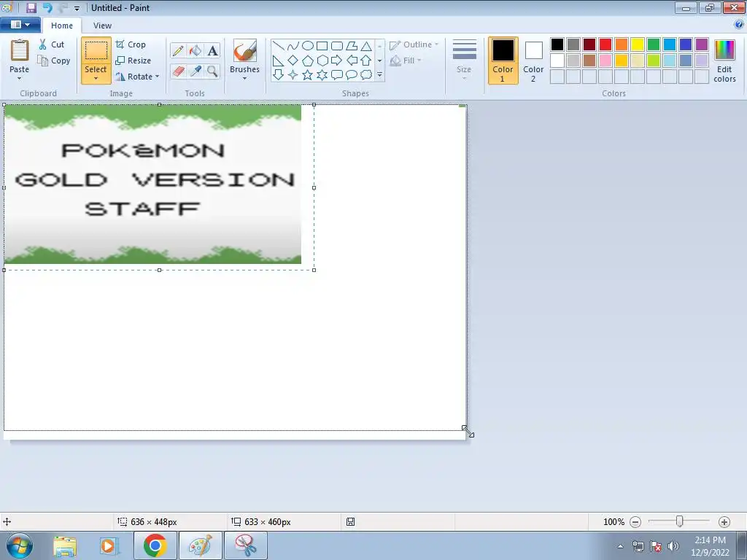Choose the Oval shape
This screenshot has height=560, width=747.
(308, 46)
